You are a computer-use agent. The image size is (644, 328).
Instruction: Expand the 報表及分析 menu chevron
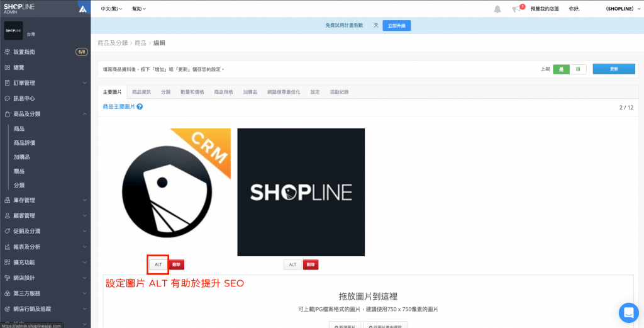(x=85, y=247)
